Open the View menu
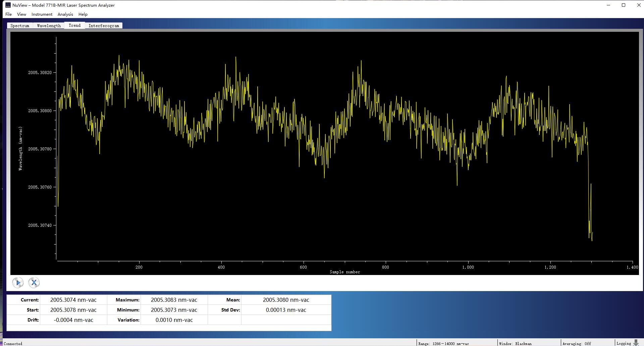Image resolution: width=644 pixels, height=346 pixels. coord(21,14)
